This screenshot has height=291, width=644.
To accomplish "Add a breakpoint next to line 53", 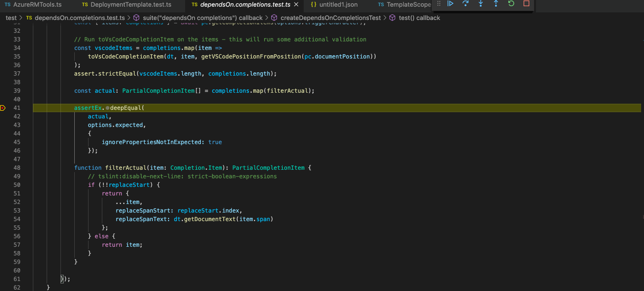I will point(3,210).
